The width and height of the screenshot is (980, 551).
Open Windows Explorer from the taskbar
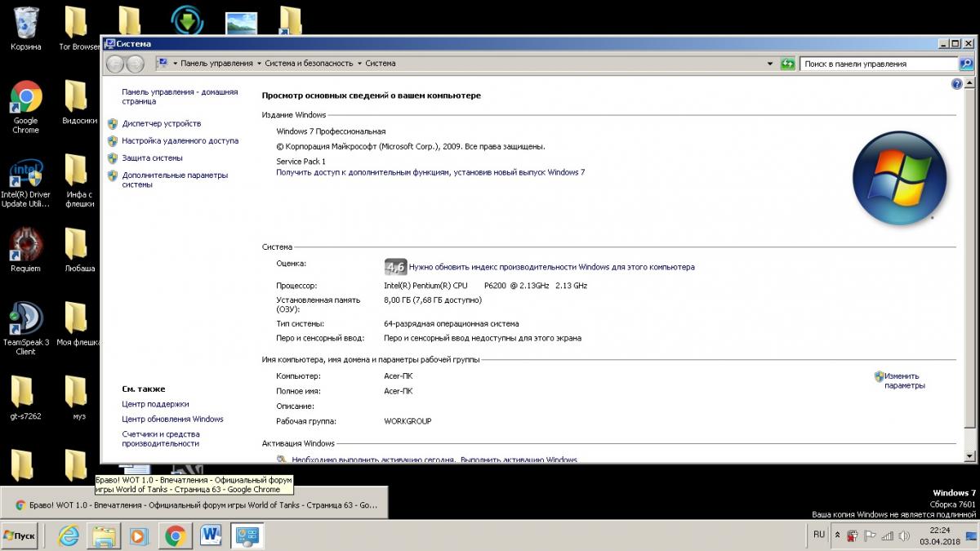[x=105, y=535]
